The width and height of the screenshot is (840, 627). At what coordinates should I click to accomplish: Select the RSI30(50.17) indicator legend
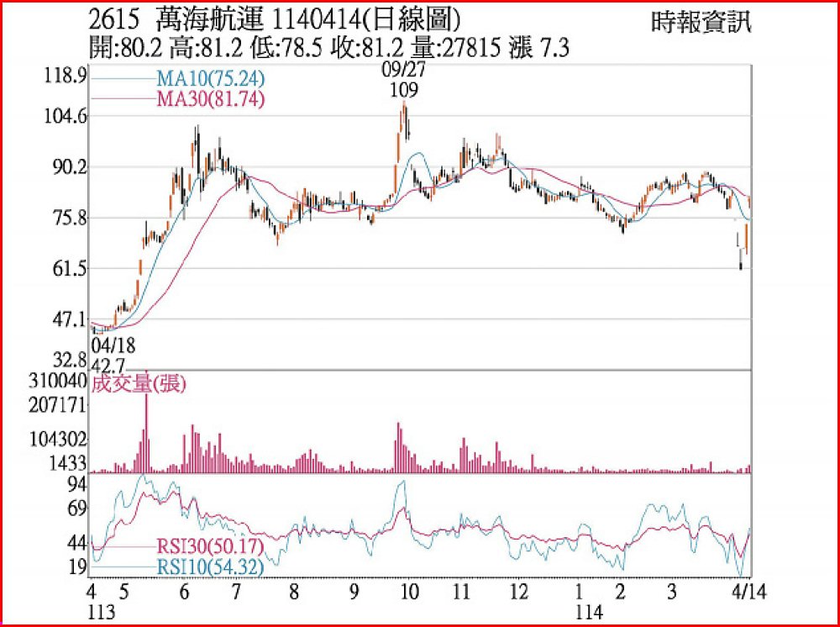click(210, 548)
